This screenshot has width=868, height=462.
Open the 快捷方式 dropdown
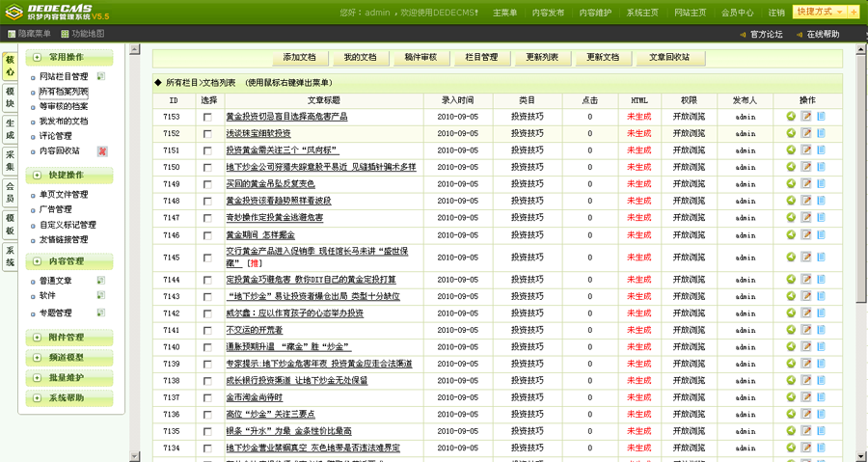click(820, 12)
